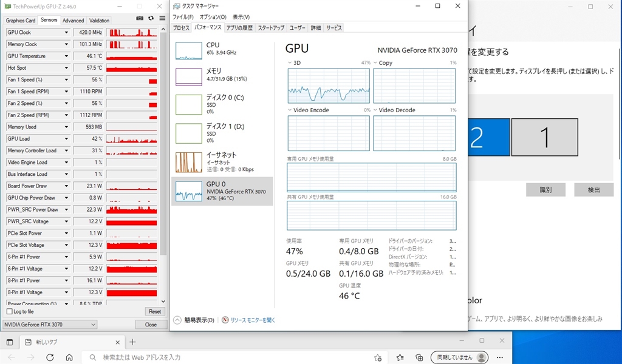The width and height of the screenshot is (622, 364).
Task: Select ディスク 0 (C:) in the sidebar
Action: 222,104
